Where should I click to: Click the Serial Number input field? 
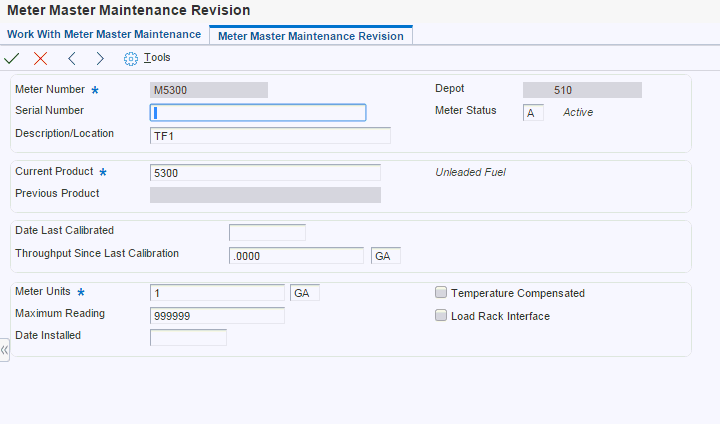[258, 112]
